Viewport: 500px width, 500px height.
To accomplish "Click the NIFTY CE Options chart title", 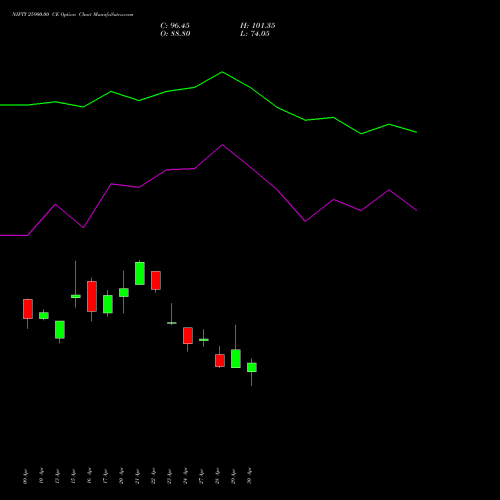I will (x=73, y=15).
